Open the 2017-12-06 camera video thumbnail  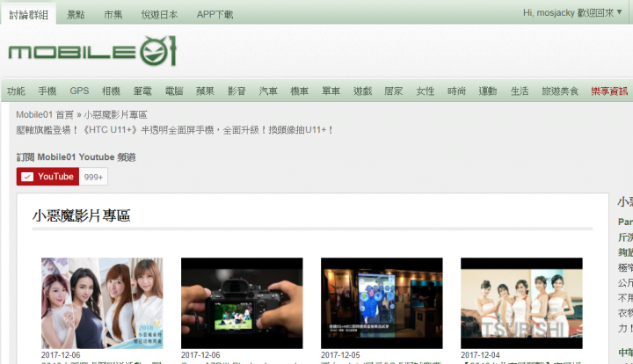pyautogui.click(x=242, y=303)
